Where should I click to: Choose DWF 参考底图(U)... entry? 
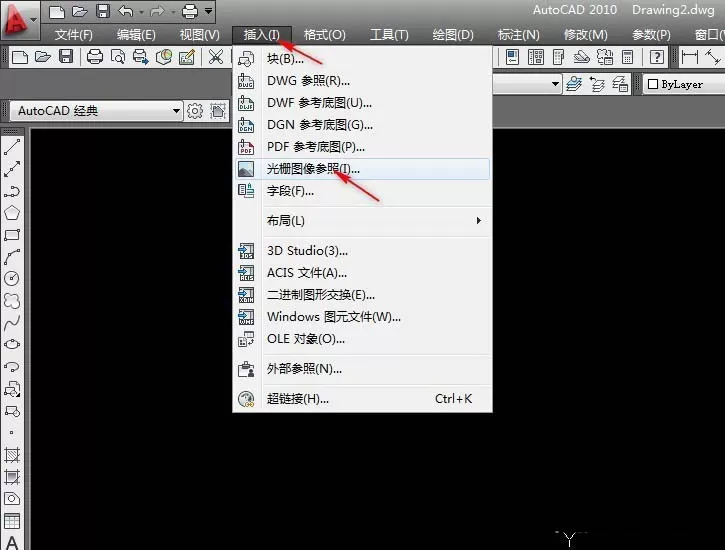point(362,103)
